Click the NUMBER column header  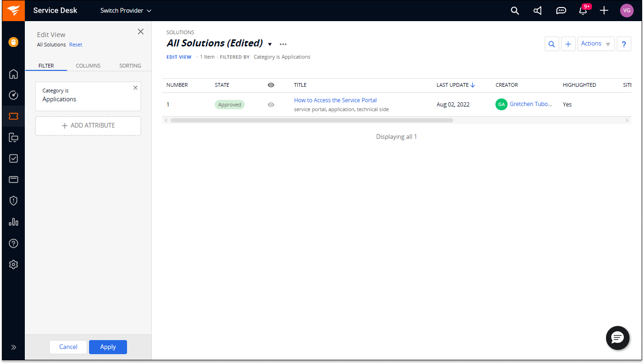pyautogui.click(x=177, y=85)
